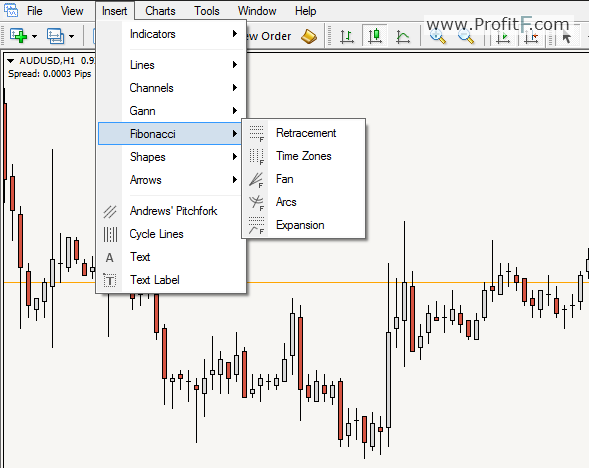This screenshot has height=468, width=589.
Task: Click the Andrews' Pitchfork diagonal lines icon
Action: (110, 211)
